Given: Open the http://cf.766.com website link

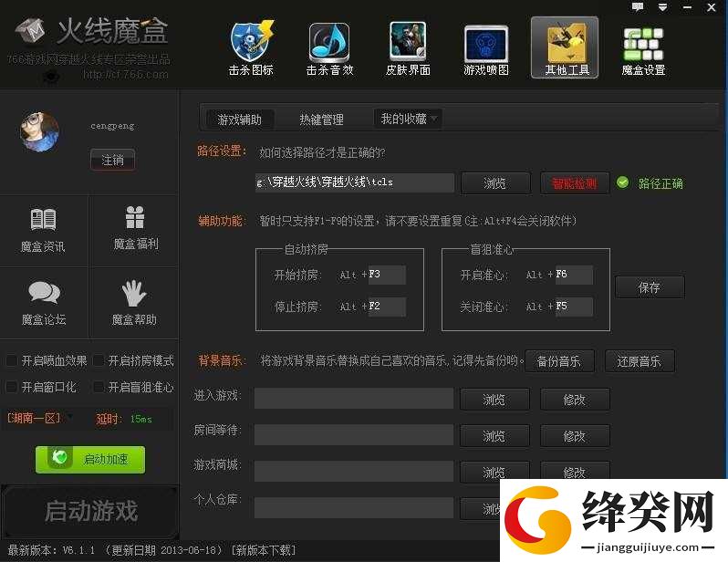Looking at the screenshot, I should (x=126, y=74).
